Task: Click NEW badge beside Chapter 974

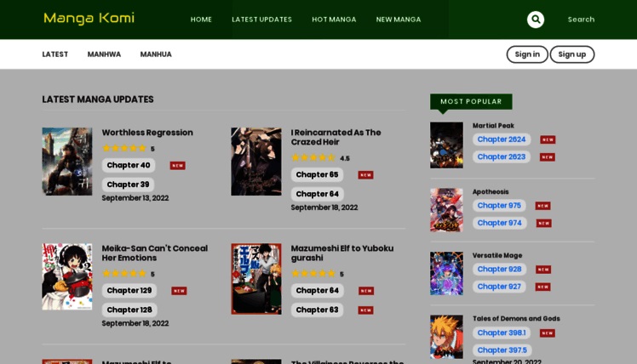Action: (x=543, y=223)
